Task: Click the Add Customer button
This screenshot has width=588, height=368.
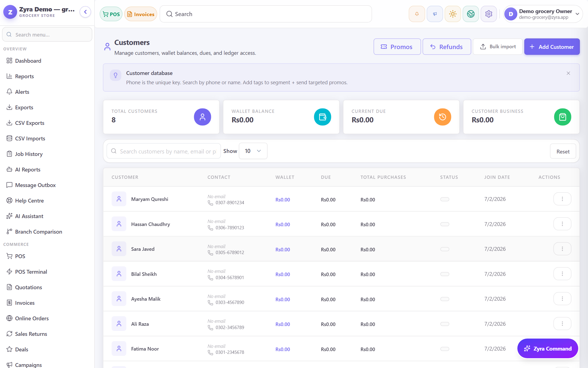Action: (x=552, y=47)
